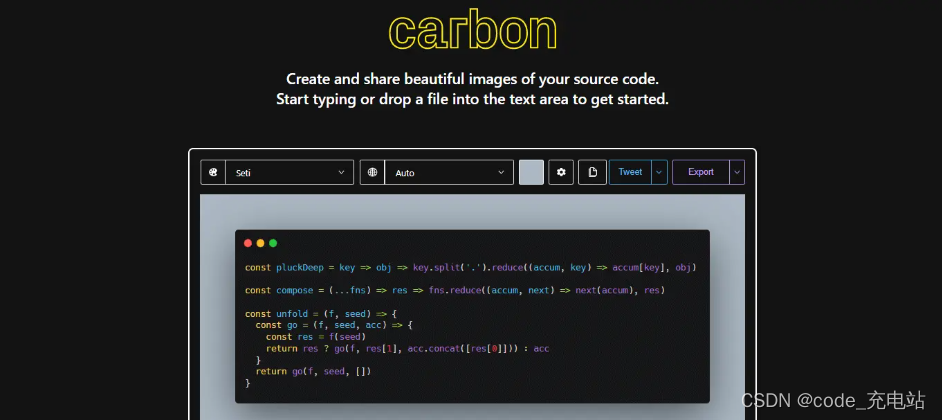Viewport: 942px width, 420px height.
Task: Click the language globe icon
Action: point(372,172)
